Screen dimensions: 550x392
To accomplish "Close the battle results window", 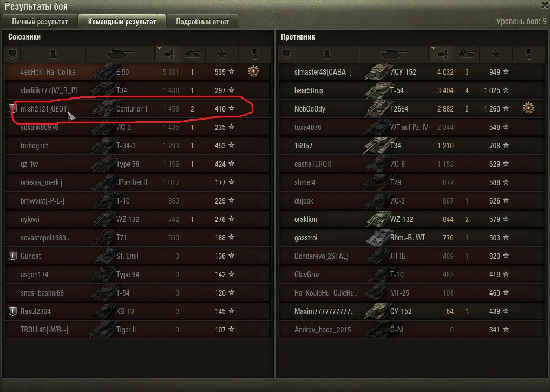I will tap(545, 5).
